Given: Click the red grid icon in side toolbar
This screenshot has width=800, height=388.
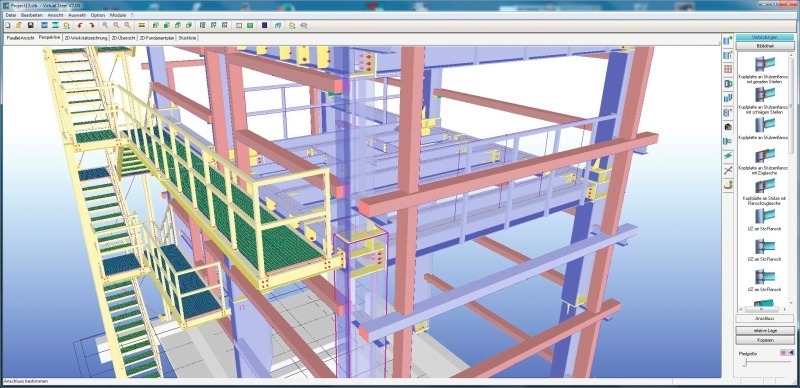Looking at the screenshot, I should [728, 69].
